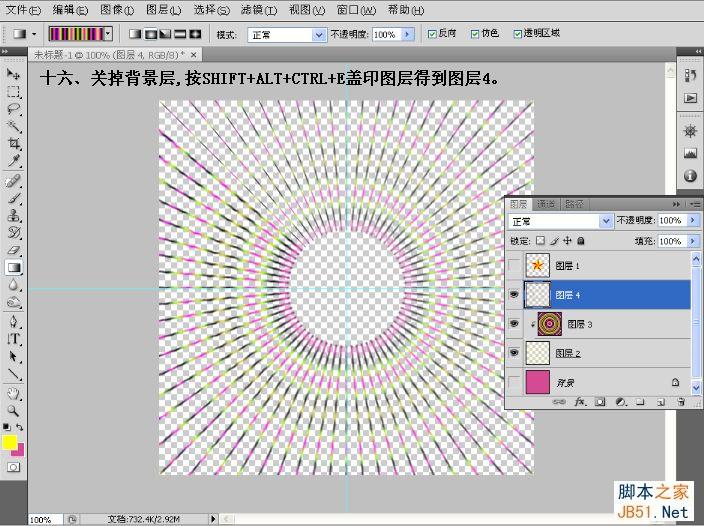The height and width of the screenshot is (526, 704).
Task: Select the Clone Stamp tool
Action: click(13, 215)
